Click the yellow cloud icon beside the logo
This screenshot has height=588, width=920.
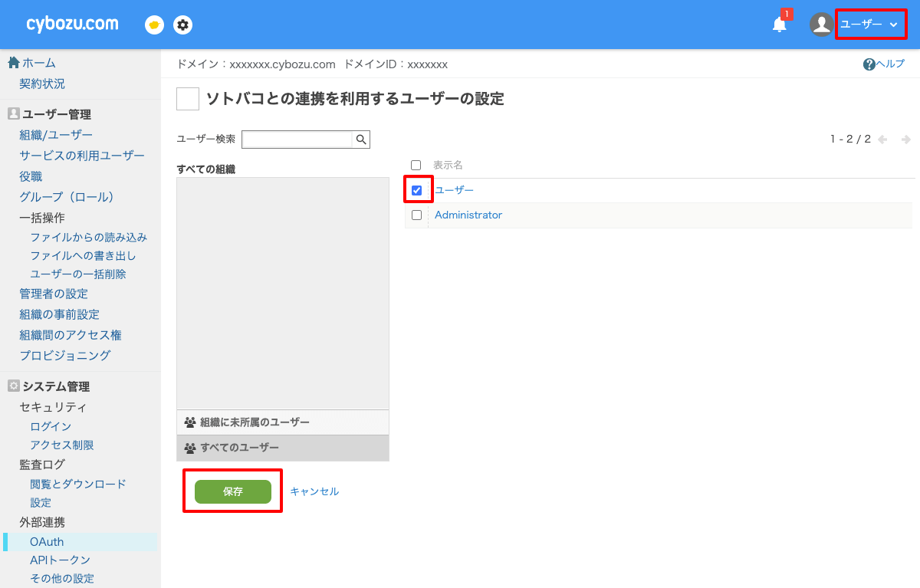[x=154, y=25]
